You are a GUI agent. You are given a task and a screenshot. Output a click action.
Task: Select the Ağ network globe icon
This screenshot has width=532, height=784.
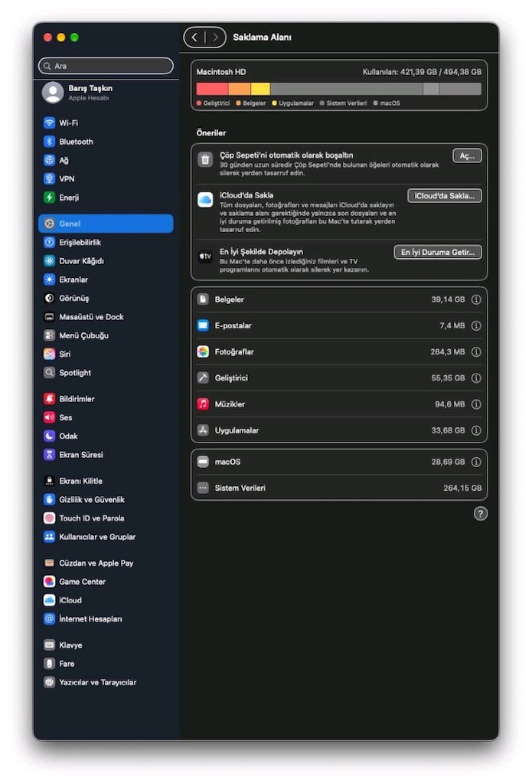pos(49,160)
